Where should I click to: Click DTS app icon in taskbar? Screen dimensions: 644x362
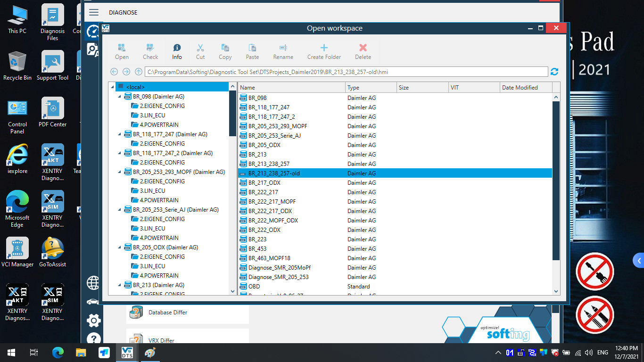pos(127,353)
